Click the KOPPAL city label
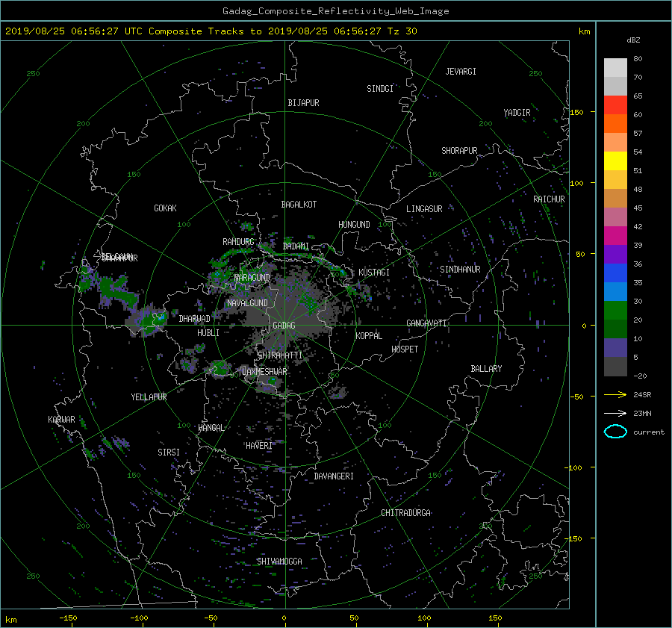The height and width of the screenshot is (628, 672). (369, 335)
